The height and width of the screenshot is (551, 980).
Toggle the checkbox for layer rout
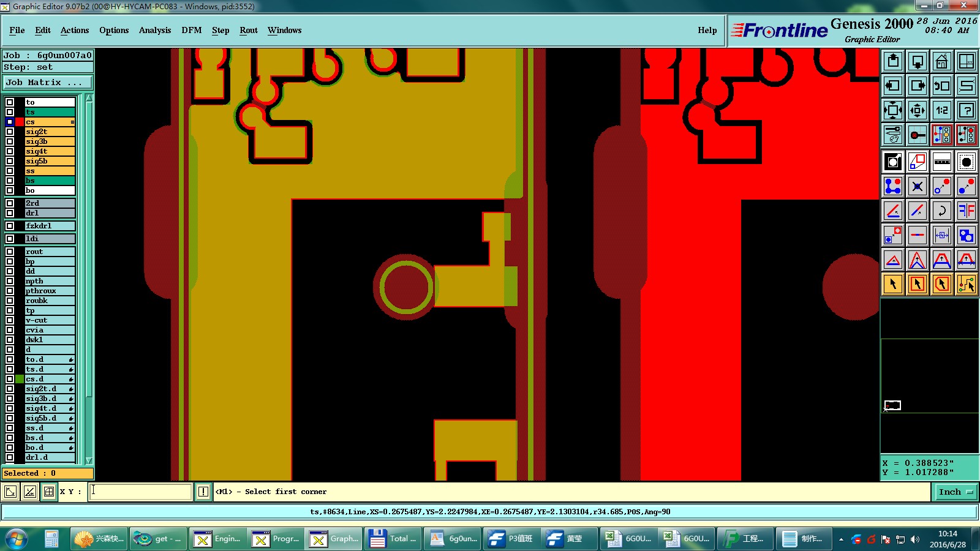(x=10, y=252)
